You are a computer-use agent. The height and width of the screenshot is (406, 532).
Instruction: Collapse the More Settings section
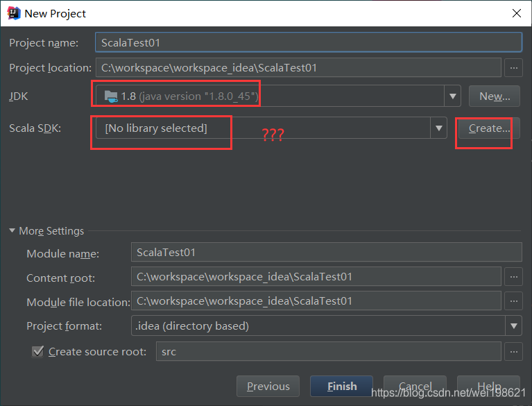[12, 230]
